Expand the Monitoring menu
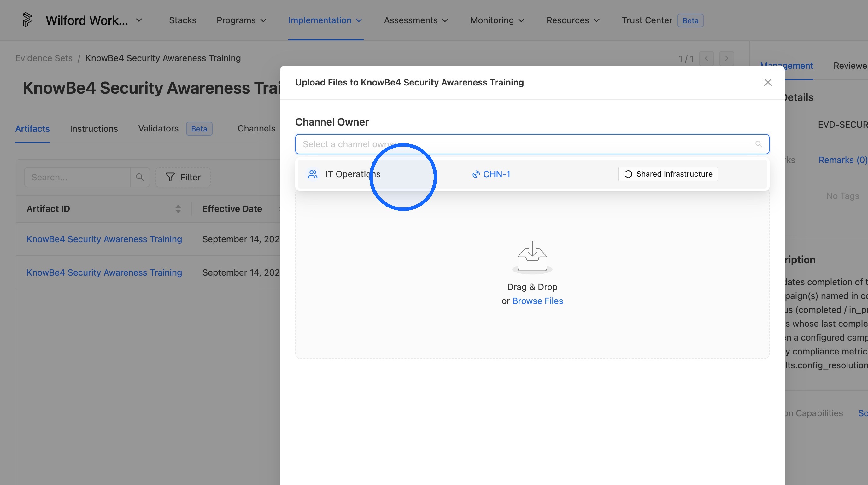Image resolution: width=868 pixels, height=485 pixels. click(x=497, y=20)
